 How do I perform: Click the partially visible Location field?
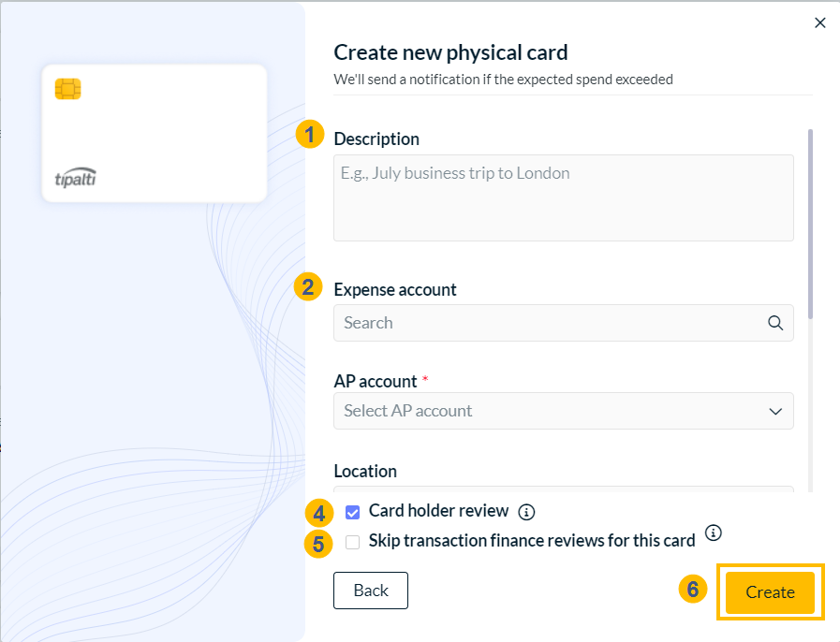pyautogui.click(x=564, y=489)
